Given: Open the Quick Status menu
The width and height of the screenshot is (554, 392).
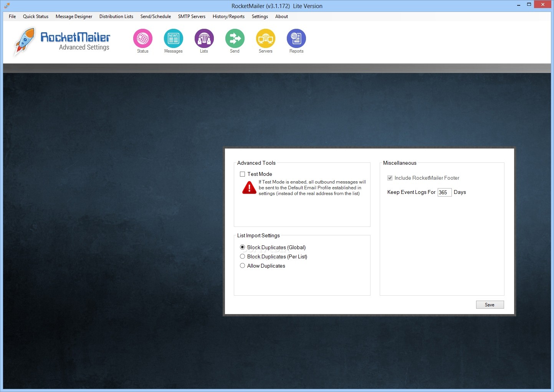Looking at the screenshot, I should [36, 17].
